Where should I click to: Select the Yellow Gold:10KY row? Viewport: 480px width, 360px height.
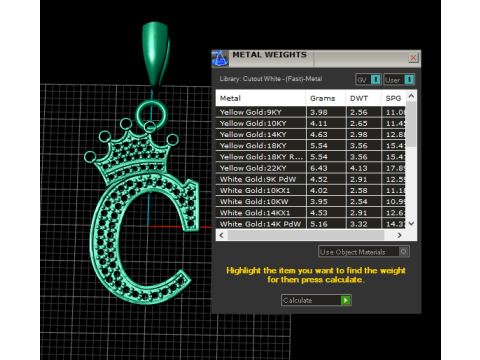pyautogui.click(x=311, y=123)
